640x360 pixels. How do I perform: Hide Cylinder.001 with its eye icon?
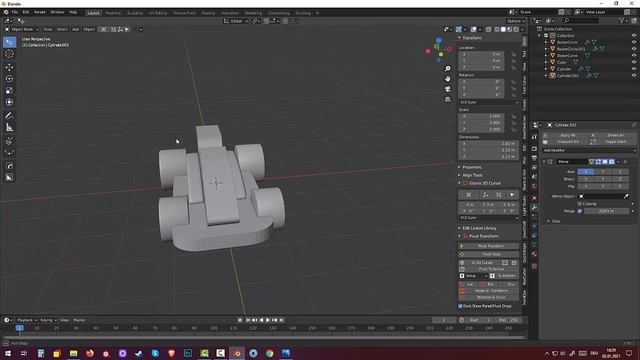pyautogui.click(x=634, y=76)
